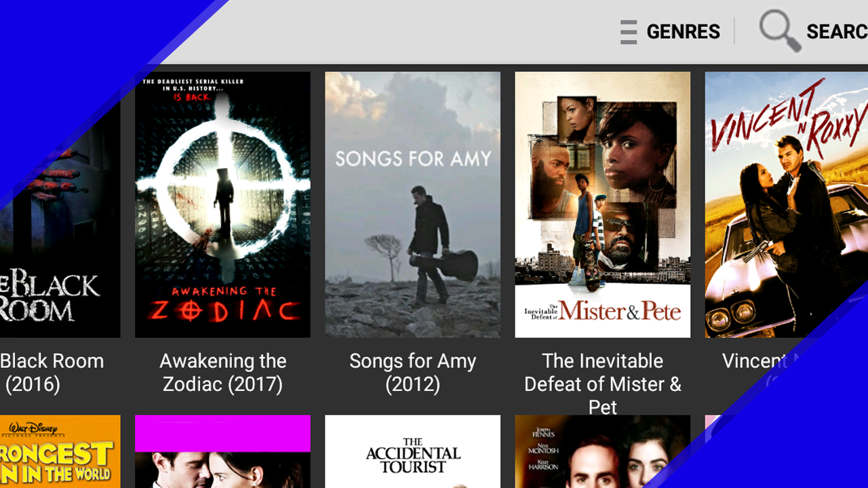Select the Search text label

[x=837, y=32]
